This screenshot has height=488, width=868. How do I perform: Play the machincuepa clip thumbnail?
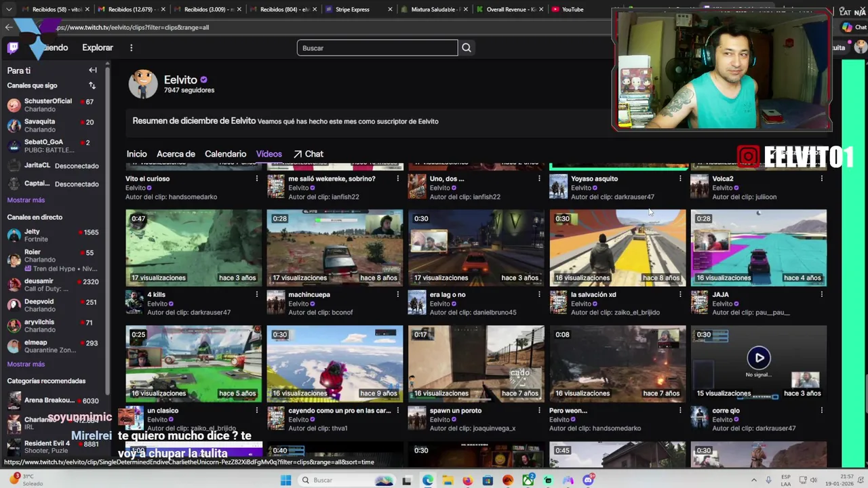pyautogui.click(x=334, y=247)
